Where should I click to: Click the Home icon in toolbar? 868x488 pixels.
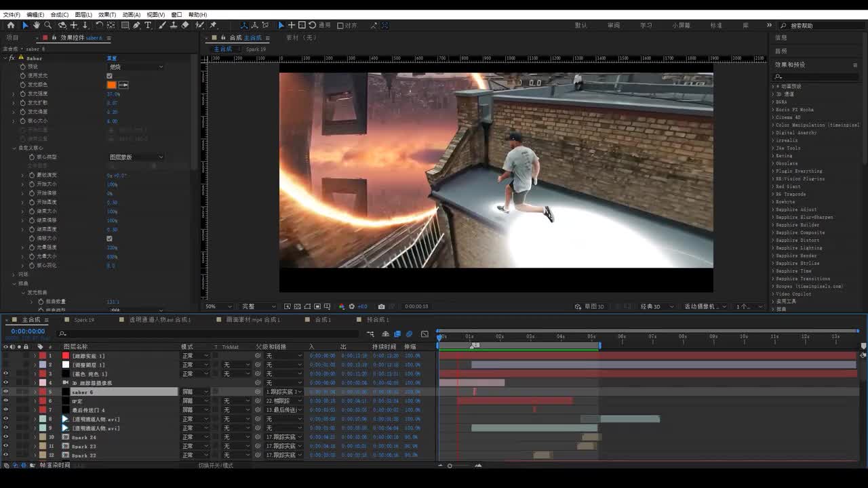pyautogui.click(x=10, y=25)
